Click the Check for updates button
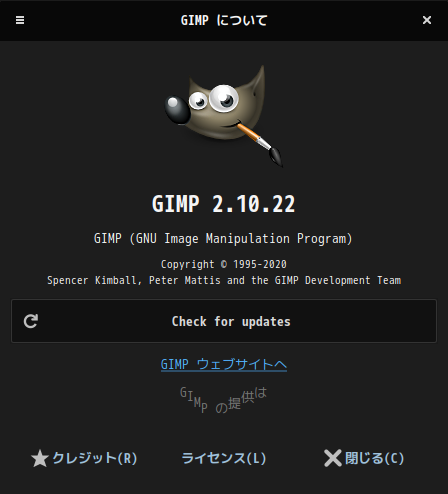Image resolution: width=448 pixels, height=494 pixels. (x=224, y=321)
